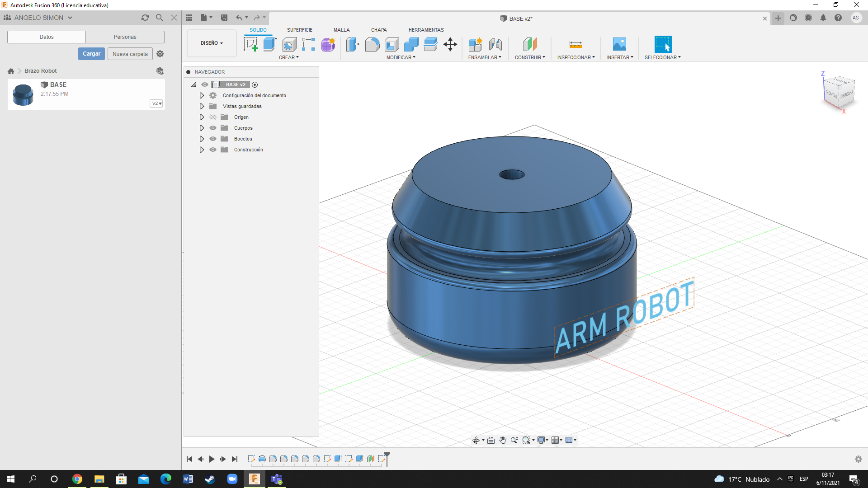Select the Extrude tool

point(270,44)
